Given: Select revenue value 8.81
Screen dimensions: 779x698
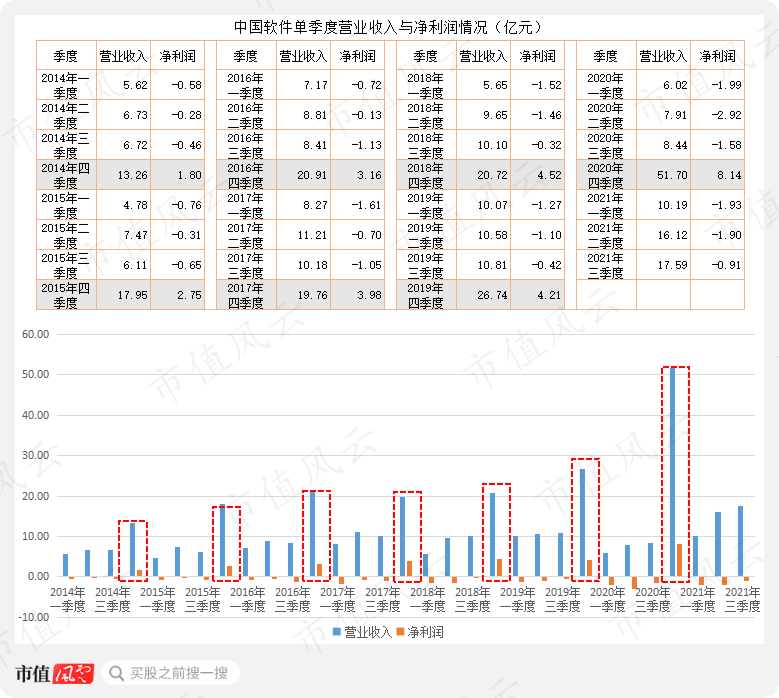Looking at the screenshot, I should point(315,115).
